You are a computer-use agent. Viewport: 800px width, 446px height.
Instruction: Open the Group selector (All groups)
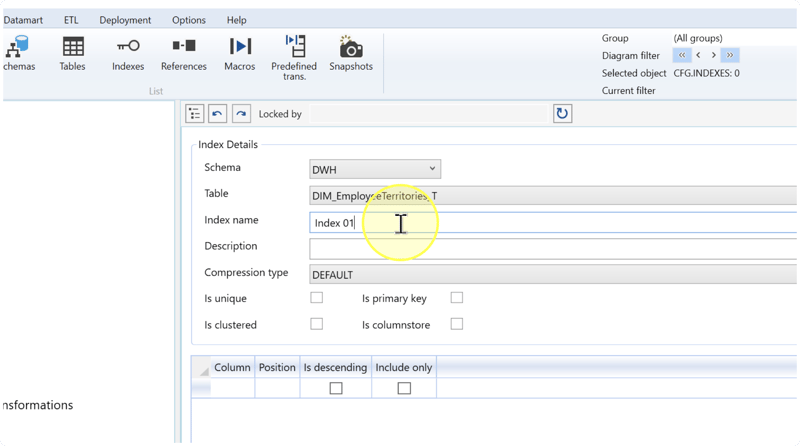(697, 38)
